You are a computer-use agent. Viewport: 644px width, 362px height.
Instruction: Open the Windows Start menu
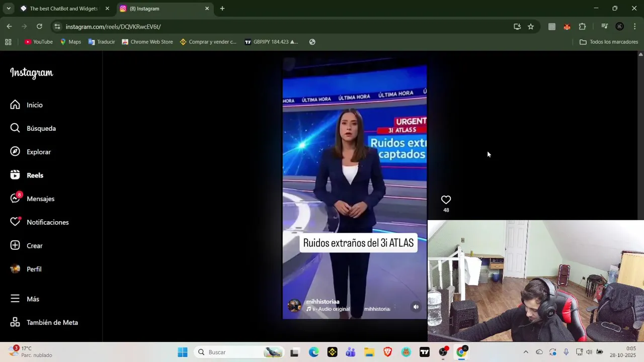tap(183, 352)
